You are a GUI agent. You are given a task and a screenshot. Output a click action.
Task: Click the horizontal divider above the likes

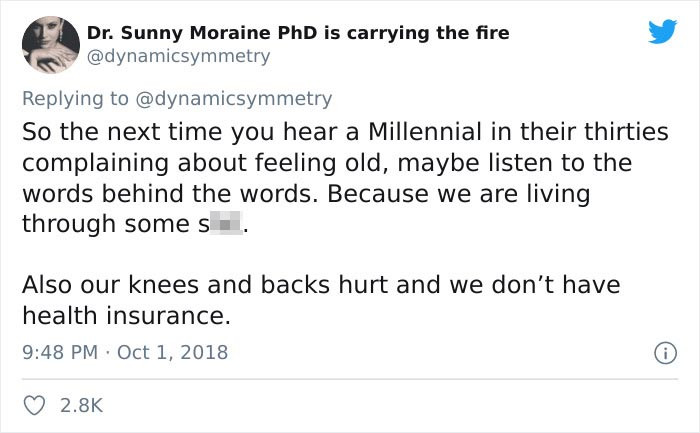point(350,379)
